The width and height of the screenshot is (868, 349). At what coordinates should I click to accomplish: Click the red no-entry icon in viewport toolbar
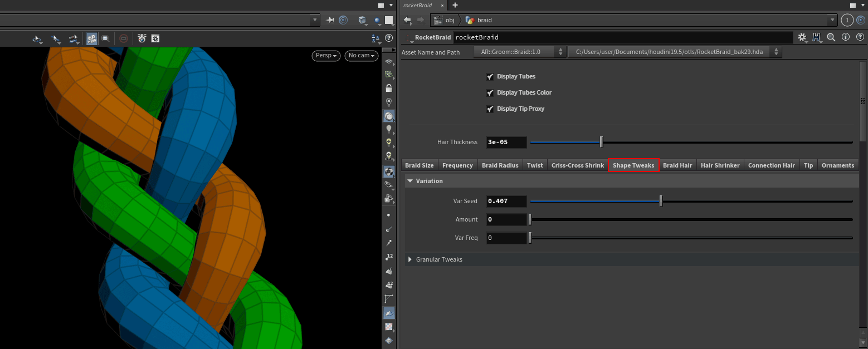(124, 38)
